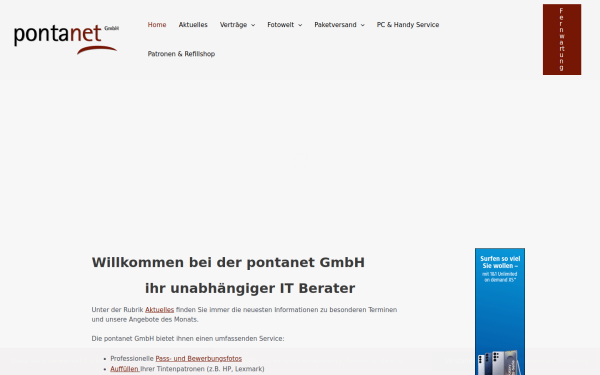Open the Verträge menu item
Screen dimensions: 600x375
tap(233, 25)
